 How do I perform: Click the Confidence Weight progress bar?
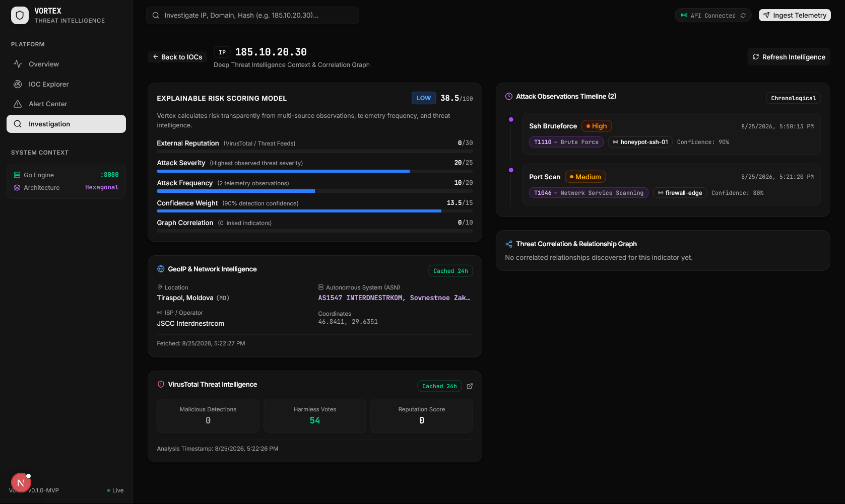point(315,211)
